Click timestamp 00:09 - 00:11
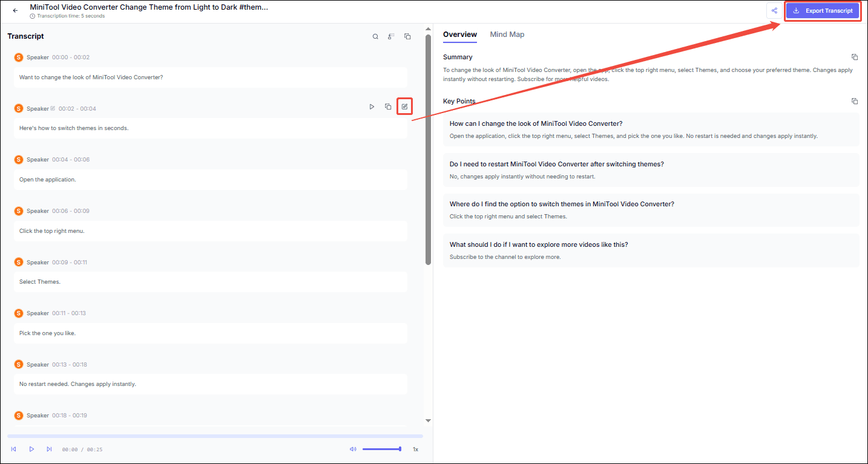 [70, 263]
